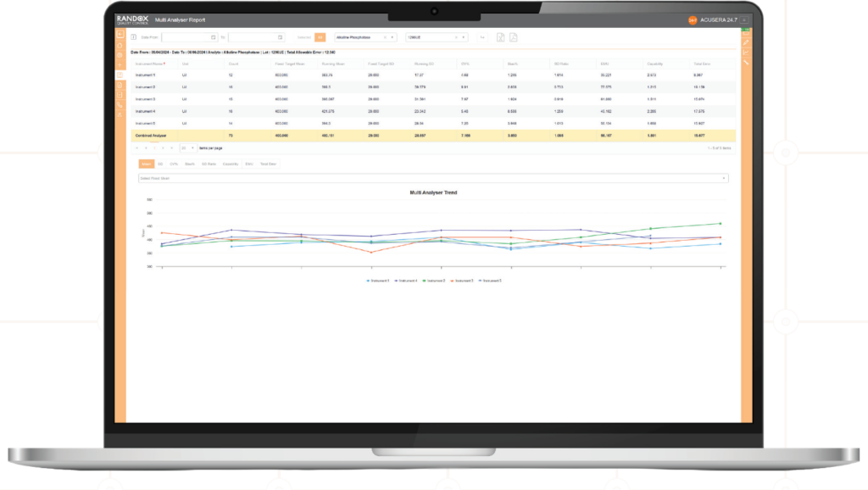Screen dimensions: 868x490
Task: Open the items per page dropdown
Action: point(187,148)
